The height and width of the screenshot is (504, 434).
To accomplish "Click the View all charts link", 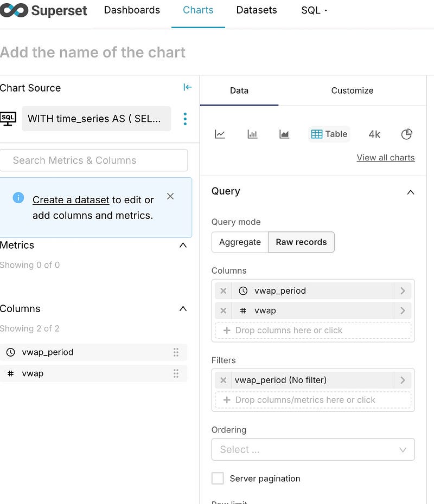I will 386,158.
